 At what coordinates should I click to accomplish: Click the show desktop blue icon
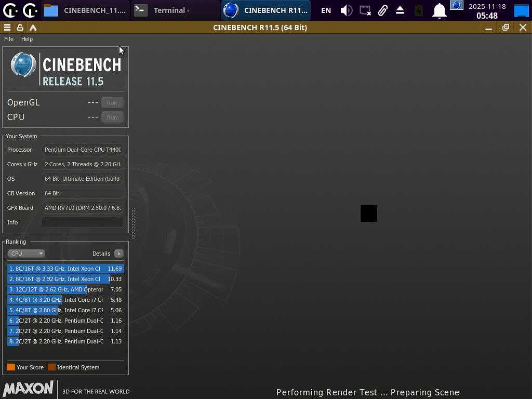coord(522,11)
